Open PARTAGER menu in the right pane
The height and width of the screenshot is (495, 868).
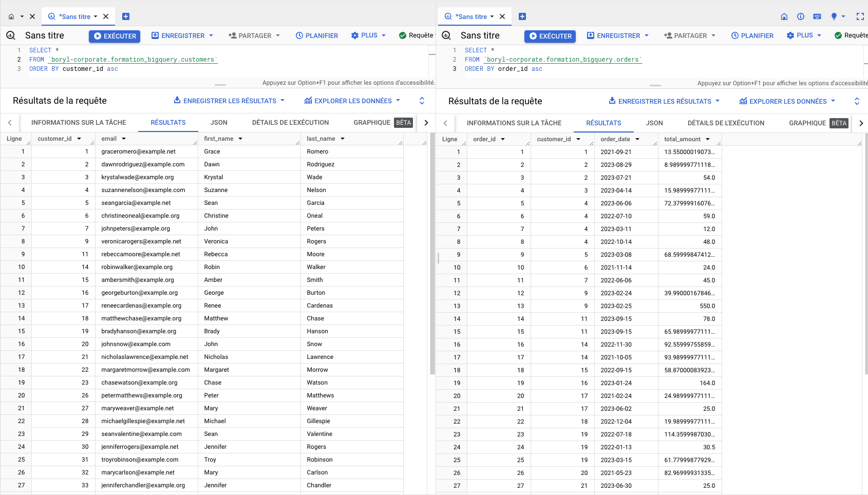(690, 35)
